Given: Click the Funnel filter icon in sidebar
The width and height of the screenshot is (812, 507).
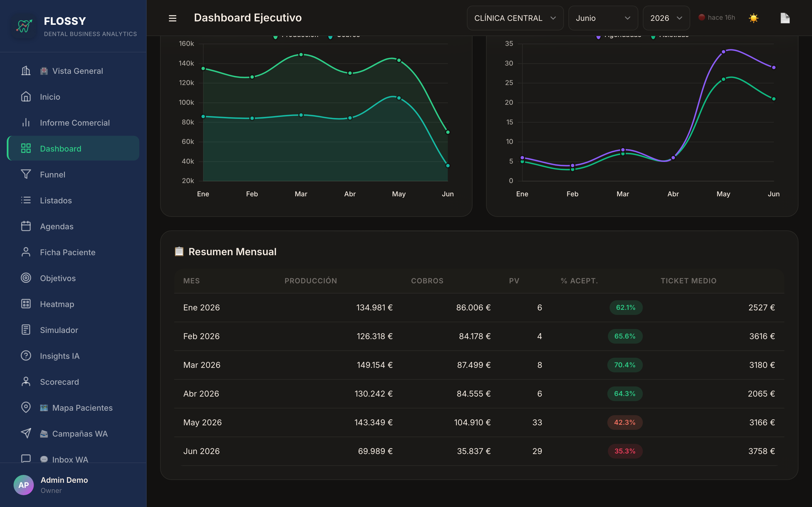Looking at the screenshot, I should click(x=26, y=174).
